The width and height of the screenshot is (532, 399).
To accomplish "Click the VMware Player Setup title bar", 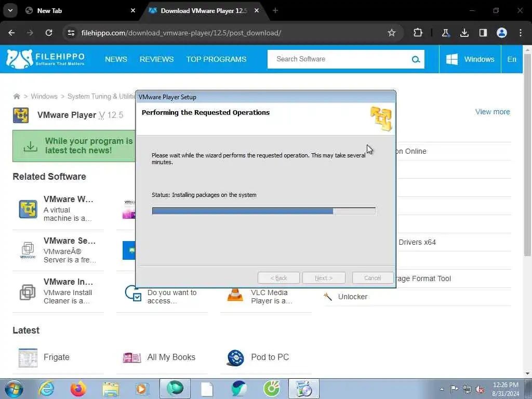I will 265,97.
